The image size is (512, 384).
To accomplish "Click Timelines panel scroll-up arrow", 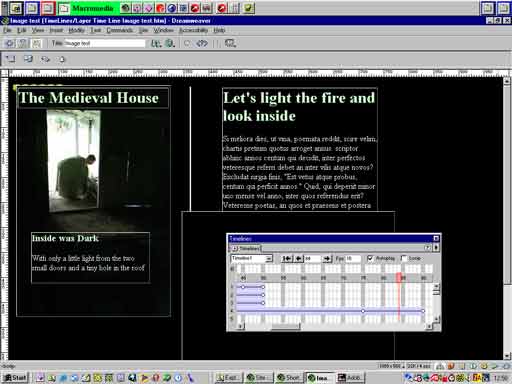I will coord(436,287).
